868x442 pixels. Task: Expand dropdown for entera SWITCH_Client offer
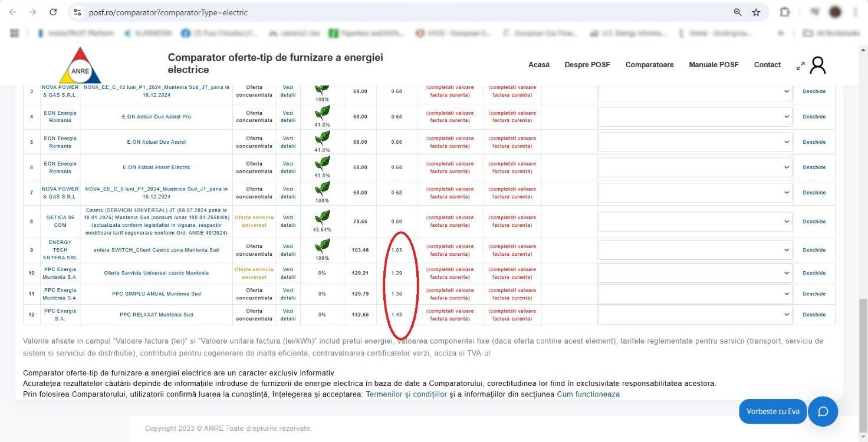point(695,250)
